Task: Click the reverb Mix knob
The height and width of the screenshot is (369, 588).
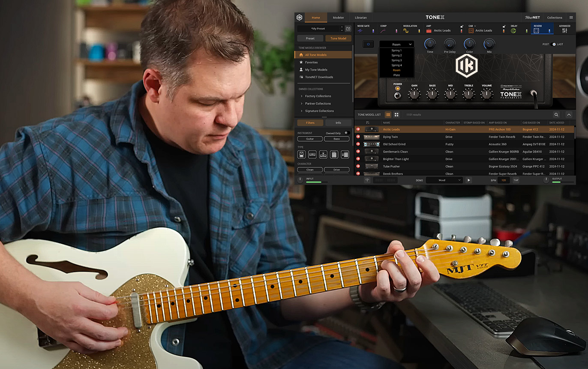Action: click(489, 44)
